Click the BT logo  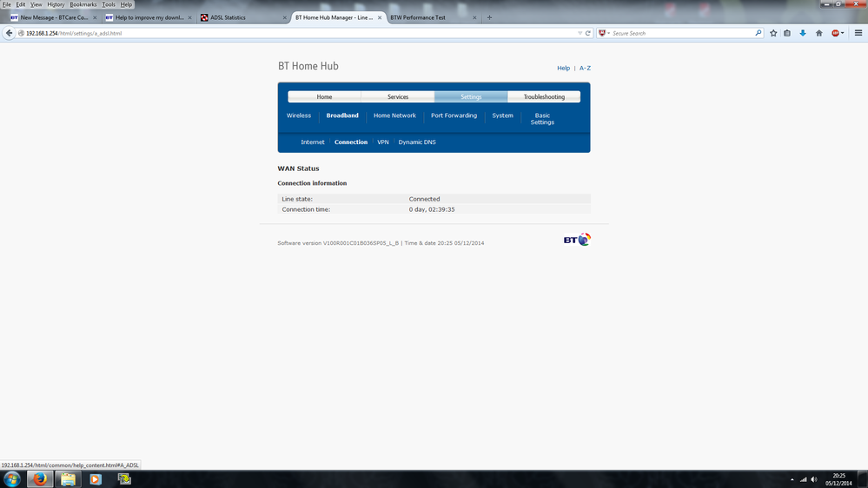pos(578,240)
